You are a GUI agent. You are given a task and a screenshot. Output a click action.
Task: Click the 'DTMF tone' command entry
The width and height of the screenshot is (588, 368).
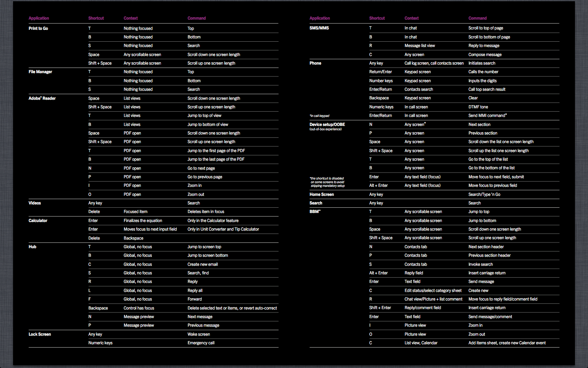click(x=478, y=107)
